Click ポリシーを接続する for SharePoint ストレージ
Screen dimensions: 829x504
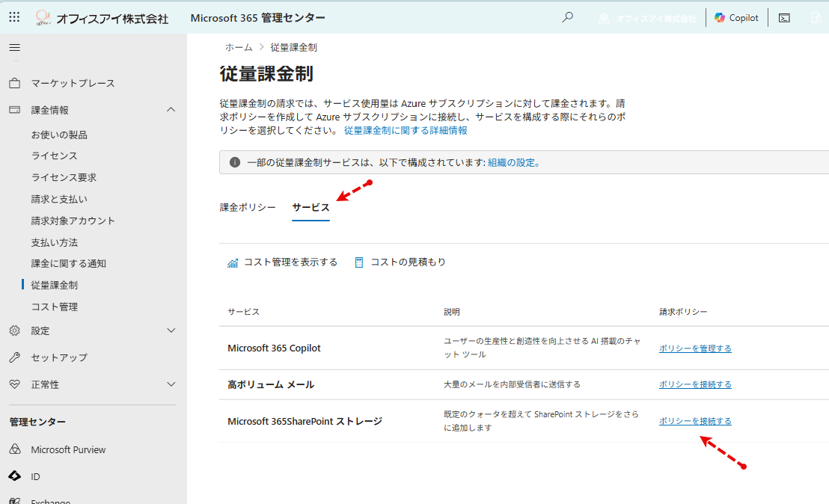tap(695, 420)
